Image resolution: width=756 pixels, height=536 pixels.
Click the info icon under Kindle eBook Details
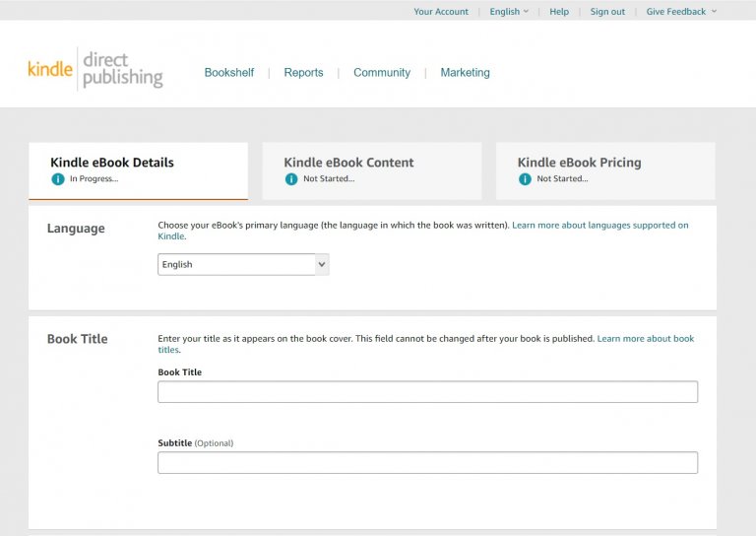pyautogui.click(x=58, y=179)
